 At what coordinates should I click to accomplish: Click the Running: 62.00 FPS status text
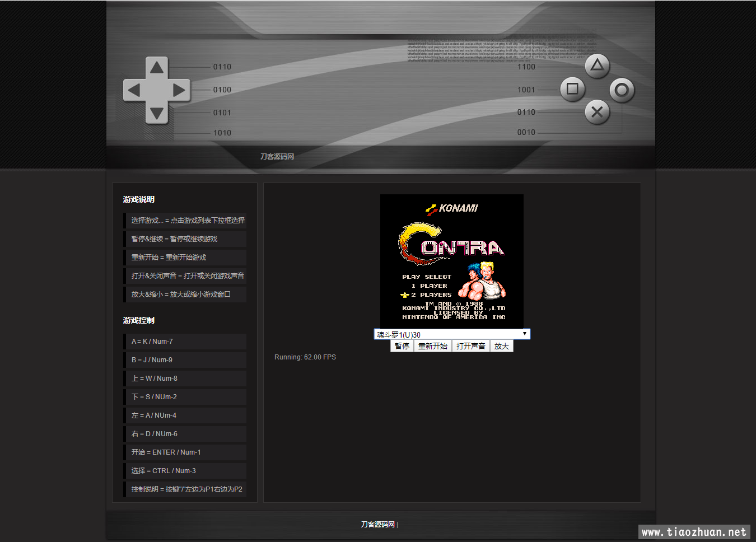pos(305,357)
